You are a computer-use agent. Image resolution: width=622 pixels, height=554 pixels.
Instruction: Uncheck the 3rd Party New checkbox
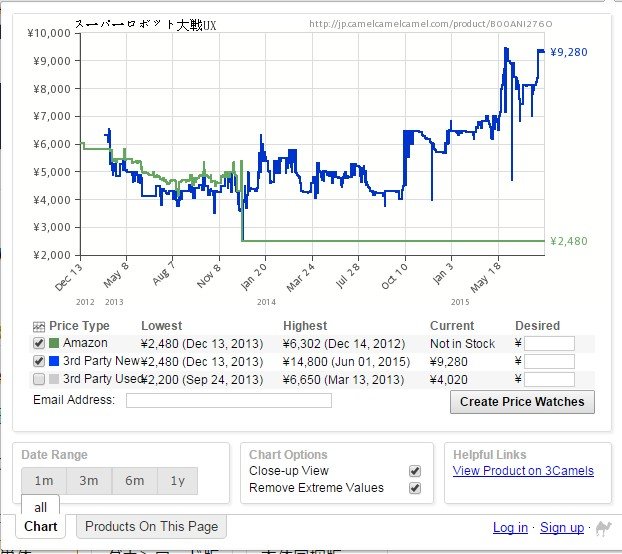[x=39, y=362]
